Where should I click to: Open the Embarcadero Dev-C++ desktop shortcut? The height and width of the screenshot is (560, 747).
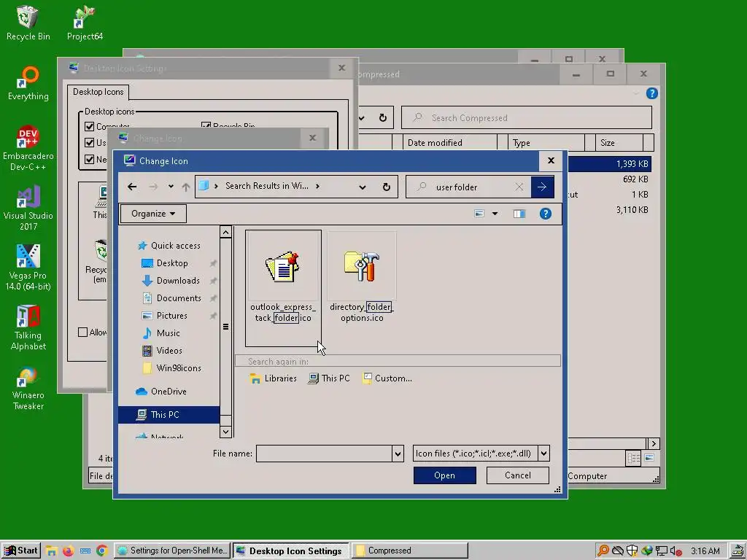[x=28, y=148]
